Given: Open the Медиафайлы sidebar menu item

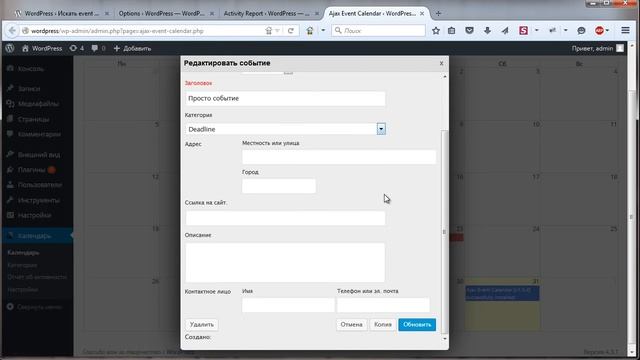Looking at the screenshot, I should coord(37,104).
